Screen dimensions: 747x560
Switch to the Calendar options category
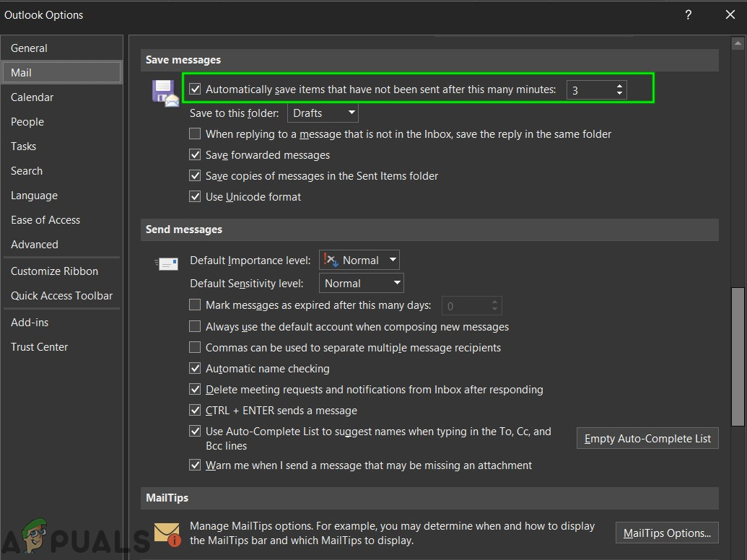[32, 97]
